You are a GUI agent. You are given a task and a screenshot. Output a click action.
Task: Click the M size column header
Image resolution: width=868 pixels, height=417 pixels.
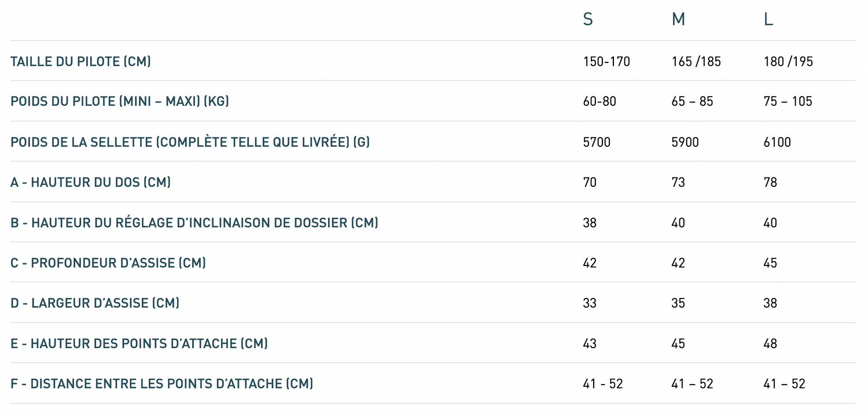tap(678, 20)
